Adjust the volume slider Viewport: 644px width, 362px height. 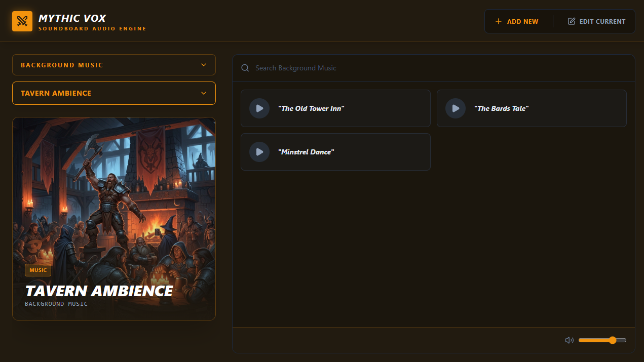pos(602,340)
